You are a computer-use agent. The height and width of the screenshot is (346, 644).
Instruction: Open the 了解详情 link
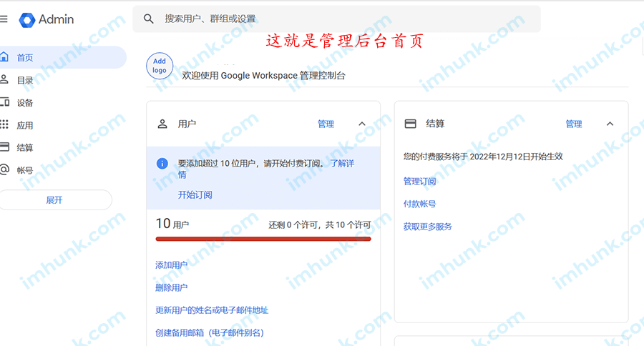(342, 164)
